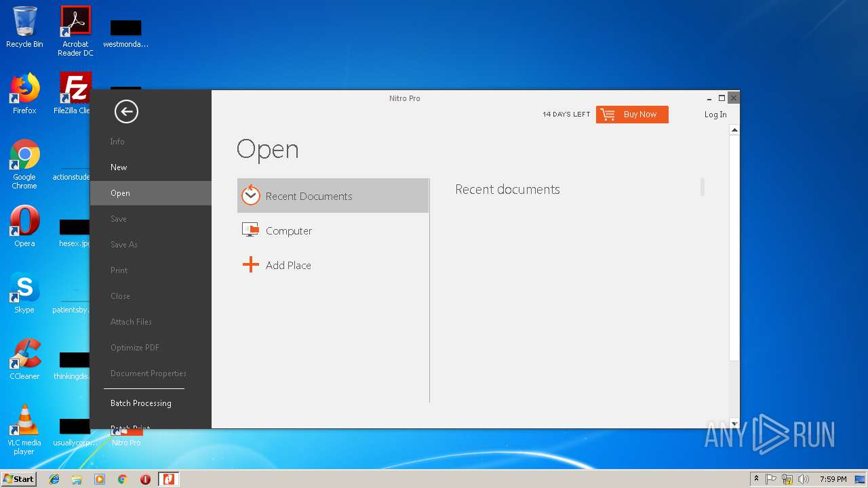
Task: Select Close in the sidebar menu
Action: click(120, 296)
